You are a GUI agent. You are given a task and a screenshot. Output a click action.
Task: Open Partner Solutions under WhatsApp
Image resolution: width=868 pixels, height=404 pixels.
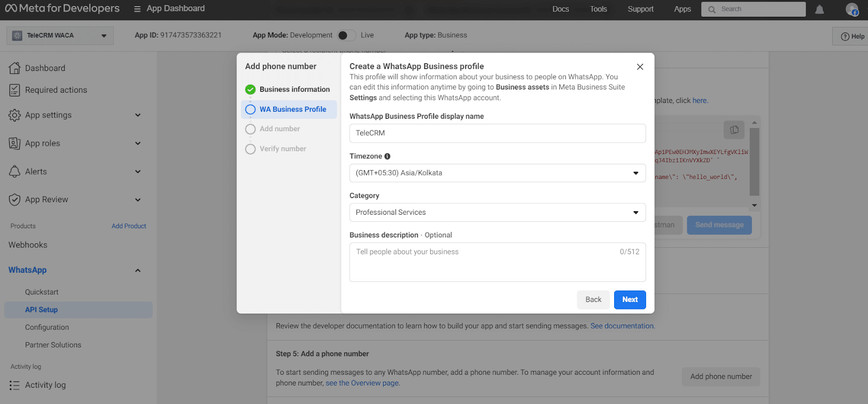point(53,345)
